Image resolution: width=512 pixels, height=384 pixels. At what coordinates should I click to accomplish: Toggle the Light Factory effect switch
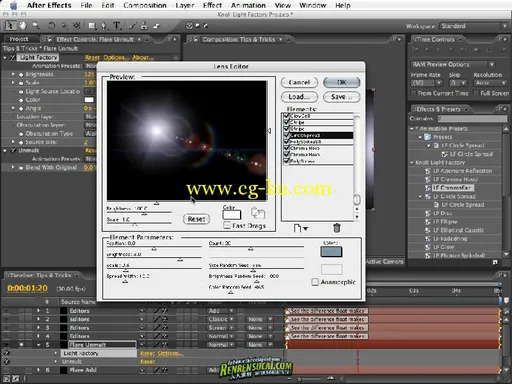click(x=13, y=57)
